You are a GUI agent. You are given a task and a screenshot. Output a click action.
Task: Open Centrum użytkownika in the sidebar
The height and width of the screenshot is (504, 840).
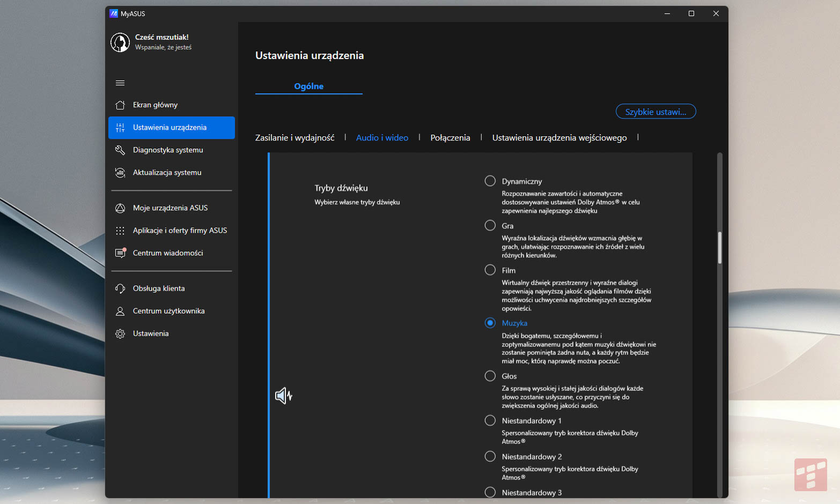tap(168, 311)
